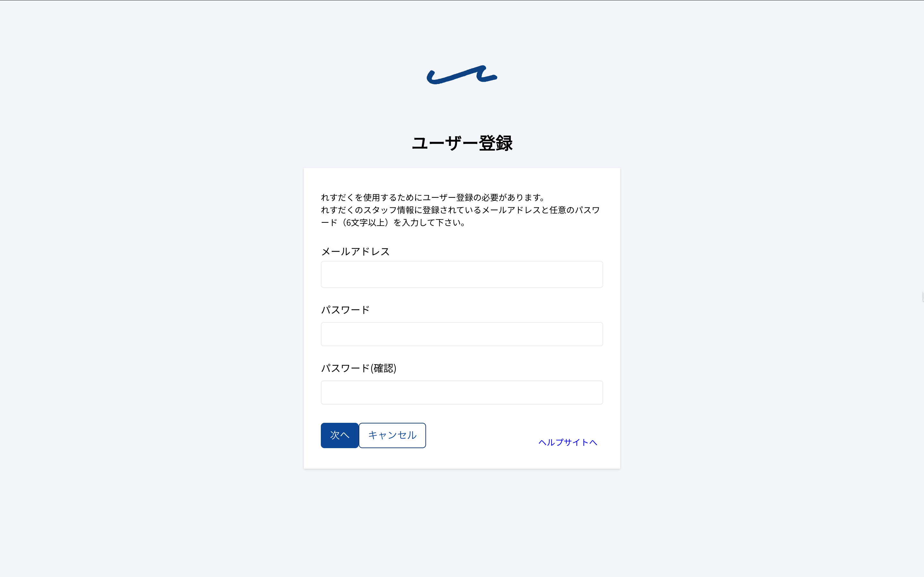
Task: Cancel registration with キャンセル button
Action: (392, 435)
